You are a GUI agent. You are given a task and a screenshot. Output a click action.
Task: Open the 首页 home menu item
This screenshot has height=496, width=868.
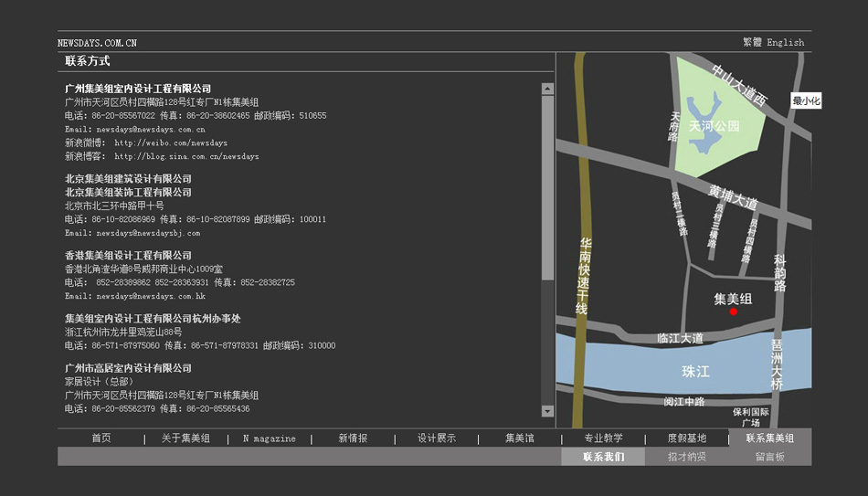101,438
